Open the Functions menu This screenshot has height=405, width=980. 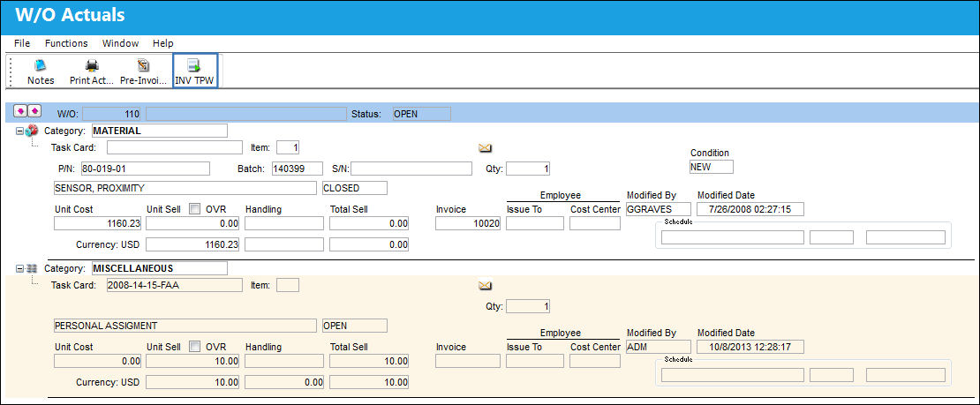pyautogui.click(x=66, y=43)
